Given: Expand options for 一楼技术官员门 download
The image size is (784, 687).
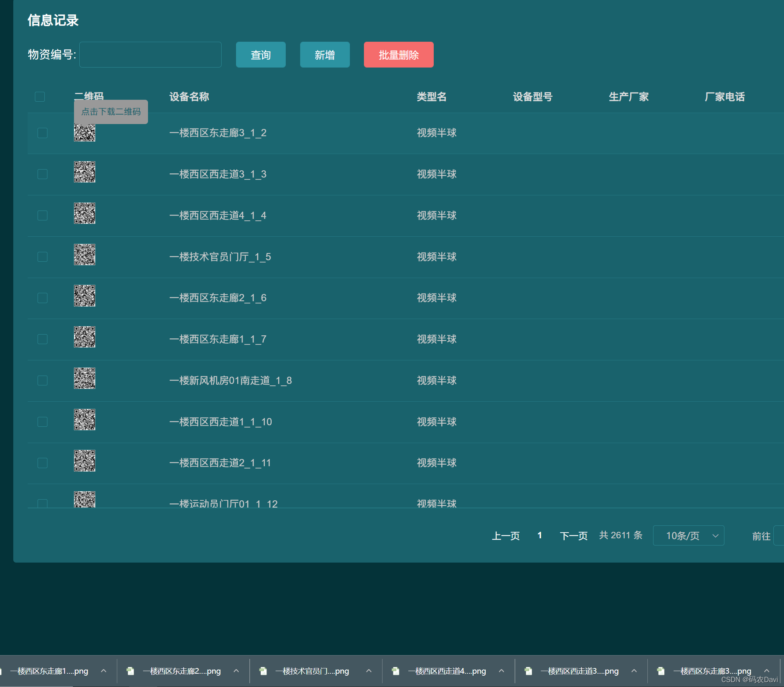Looking at the screenshot, I should pyautogui.click(x=368, y=671).
